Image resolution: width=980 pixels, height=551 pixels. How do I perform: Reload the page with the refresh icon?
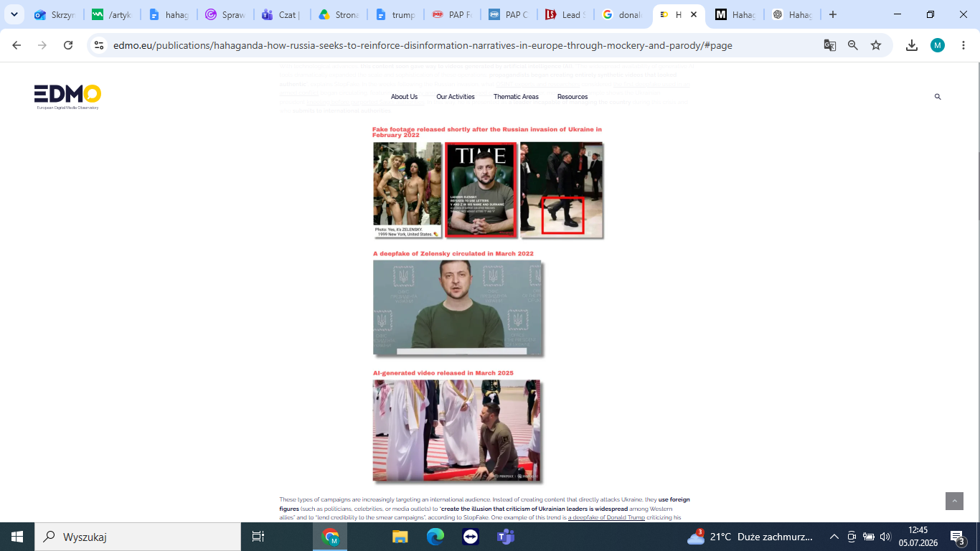click(68, 45)
